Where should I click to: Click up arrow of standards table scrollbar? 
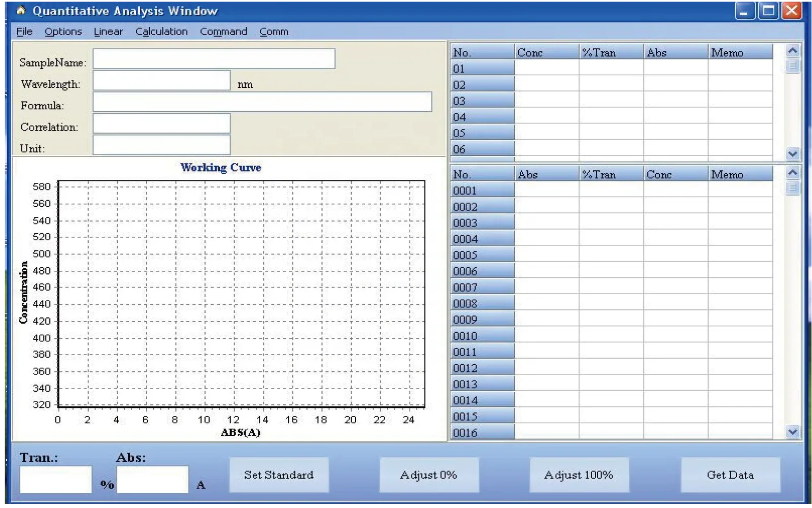click(792, 50)
